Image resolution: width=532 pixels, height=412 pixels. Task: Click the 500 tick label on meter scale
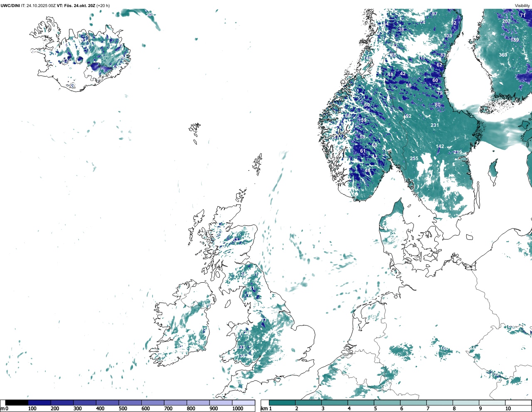(x=123, y=409)
